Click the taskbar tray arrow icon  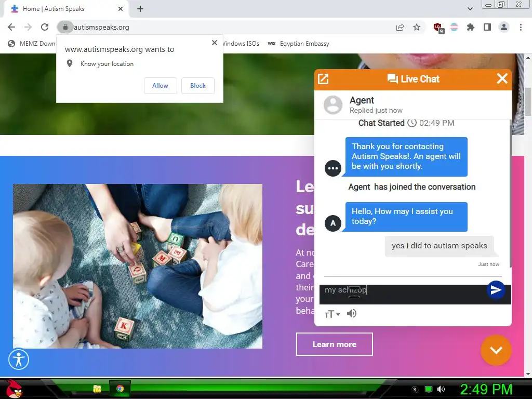[x=415, y=389]
